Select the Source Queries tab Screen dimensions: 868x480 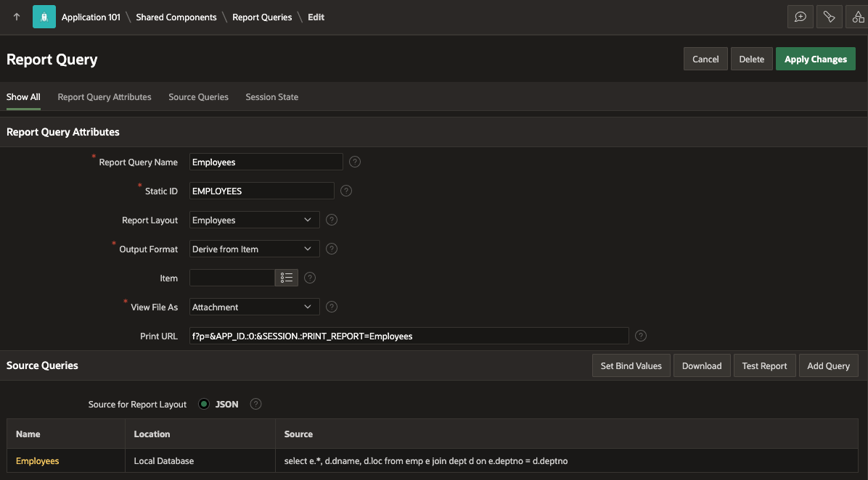[x=198, y=96]
